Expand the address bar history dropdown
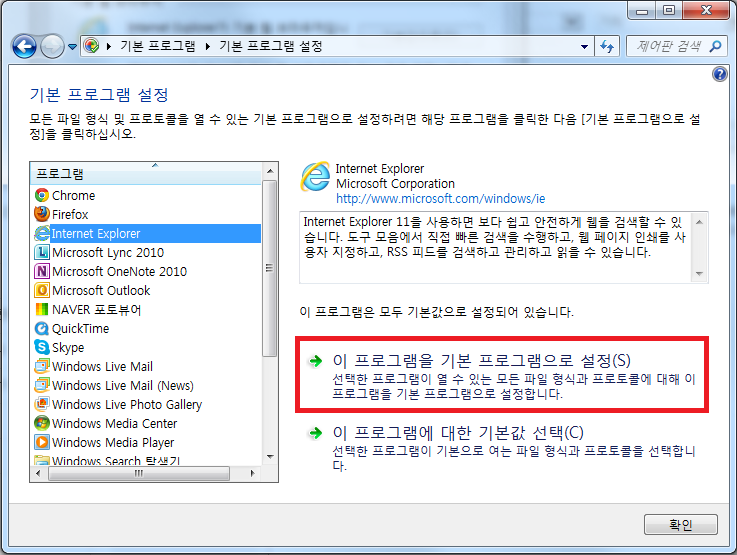The width and height of the screenshot is (737, 555). [584, 47]
